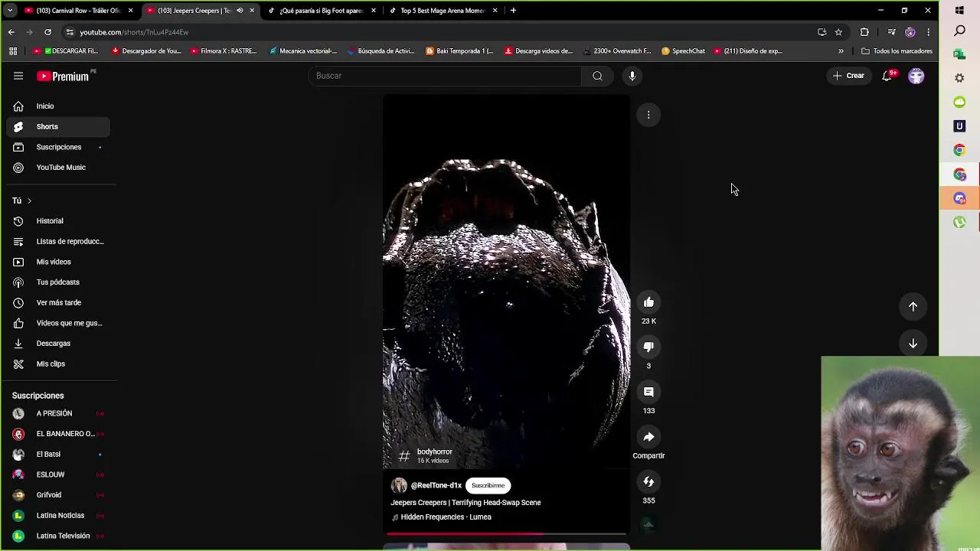This screenshot has height=551, width=980.
Task: Open Historial in the sidebar
Action: coord(58,221)
